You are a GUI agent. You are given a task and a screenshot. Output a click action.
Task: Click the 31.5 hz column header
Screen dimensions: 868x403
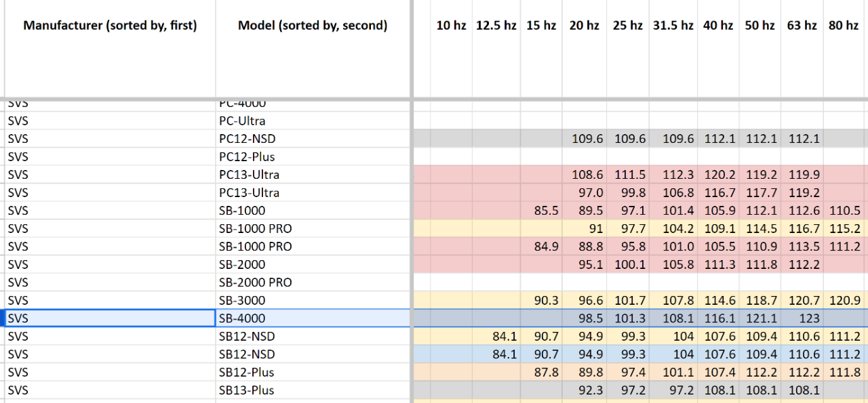tap(673, 49)
